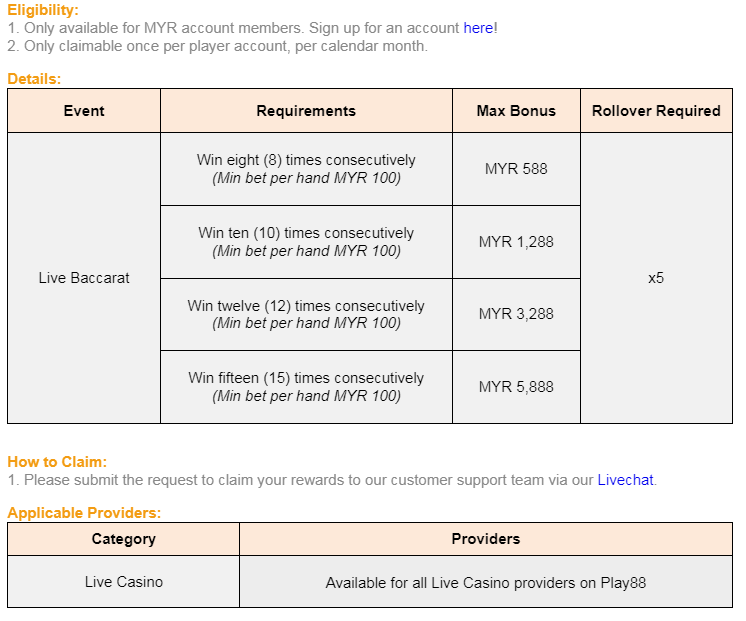The width and height of the screenshot is (746, 621).
Task: Click the 'here' sign up link
Action: [x=478, y=28]
